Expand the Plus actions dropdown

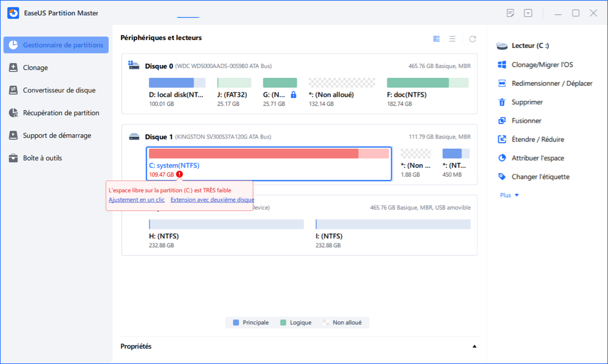[x=510, y=195]
